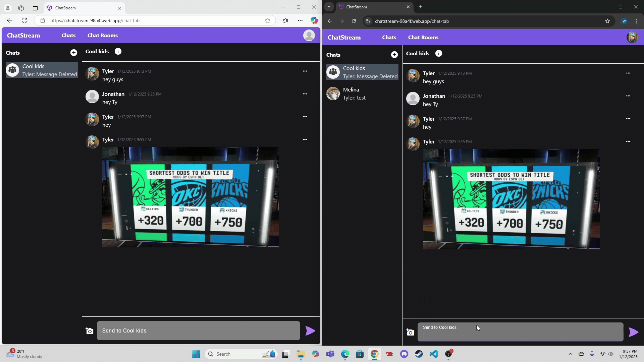Click the camera attach icon in Chrome window
This screenshot has width=644, height=362.
(410, 332)
